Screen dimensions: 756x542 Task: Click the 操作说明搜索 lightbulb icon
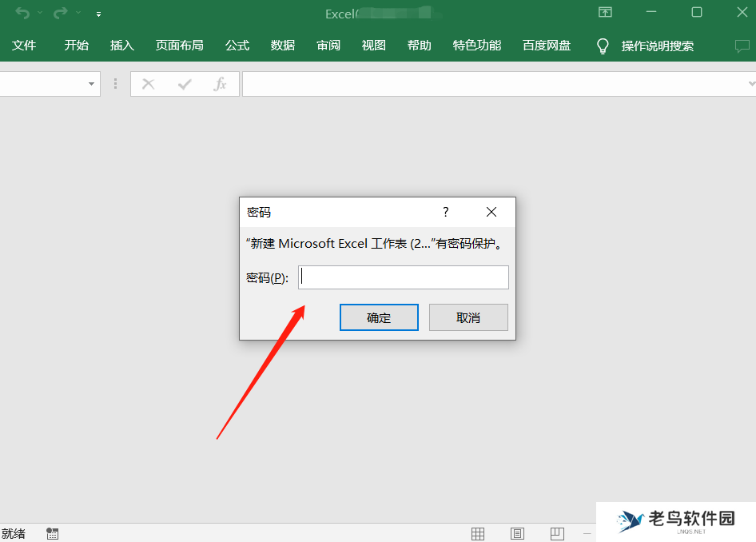(602, 46)
